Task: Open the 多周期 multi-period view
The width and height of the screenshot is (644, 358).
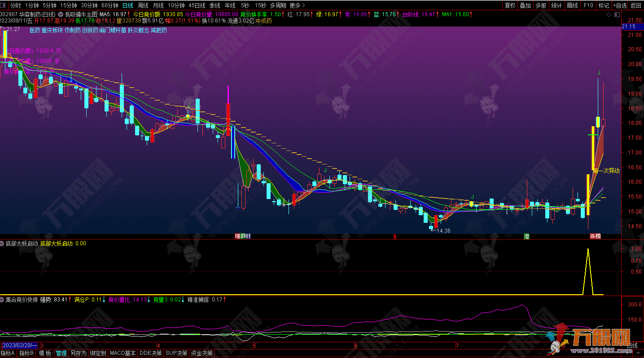Action: [x=278, y=5]
